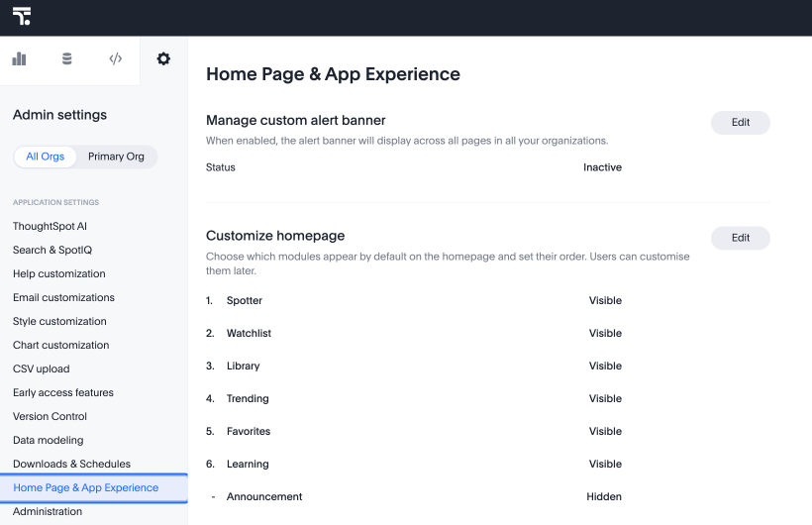
Task: Switch scope to Primary Org
Action: click(116, 157)
